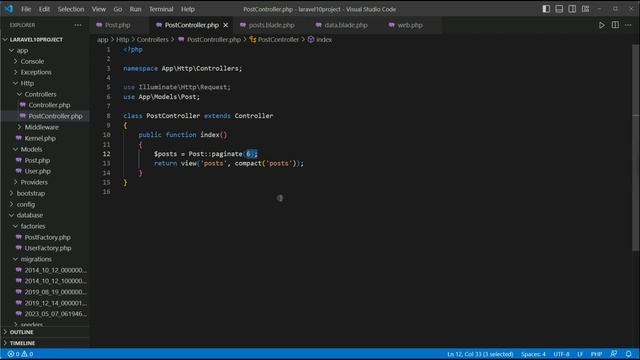Viewport: 640px width, 360px height.
Task: Run the PHP file with play icon
Action: 602,25
